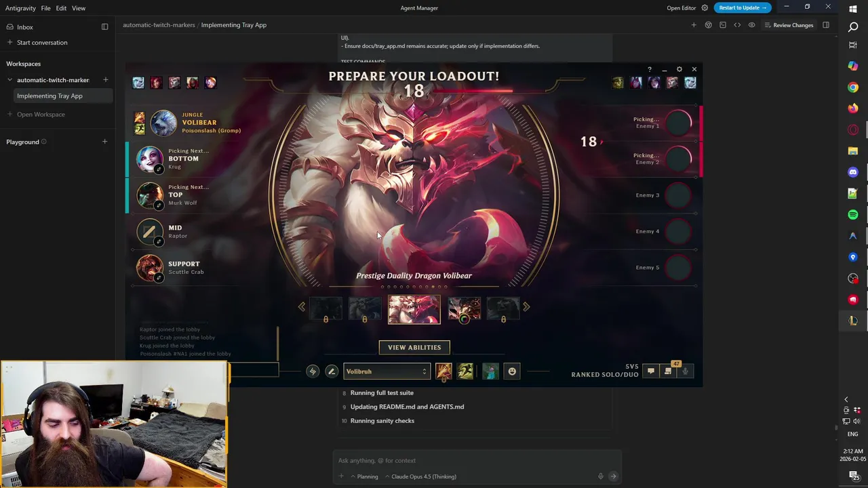The height and width of the screenshot is (488, 868).
Task: Open notifications icon with 47 badge
Action: click(668, 371)
